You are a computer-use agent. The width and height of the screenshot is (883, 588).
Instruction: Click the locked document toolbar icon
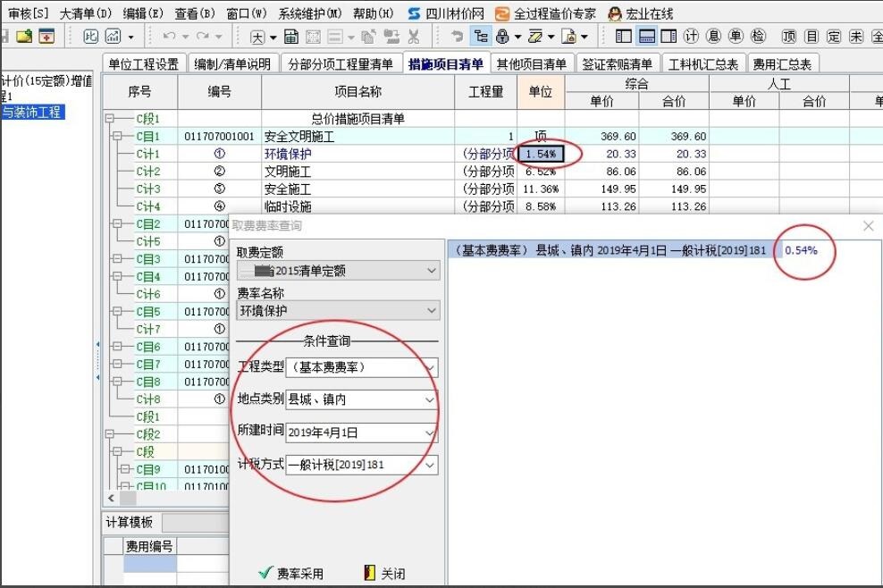[x=569, y=38]
